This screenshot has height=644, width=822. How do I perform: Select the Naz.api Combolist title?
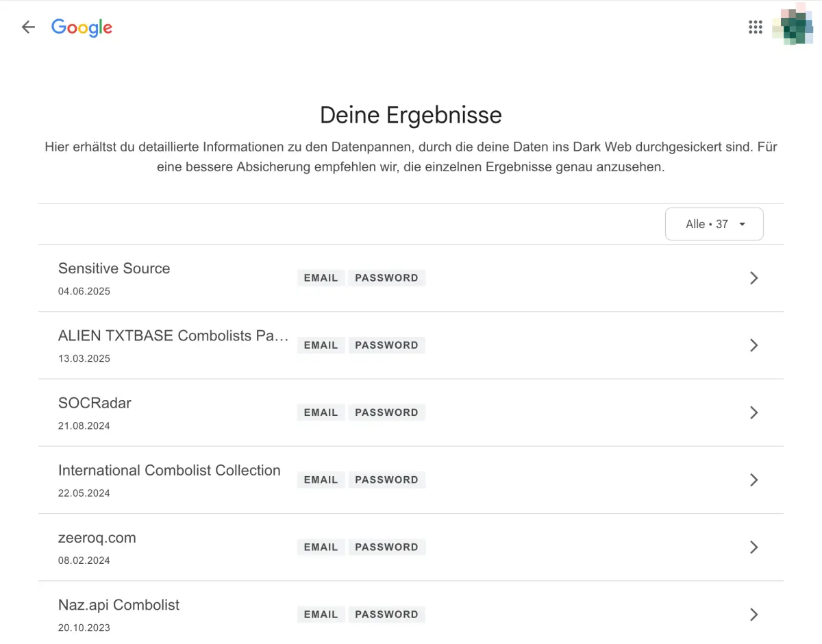point(119,605)
